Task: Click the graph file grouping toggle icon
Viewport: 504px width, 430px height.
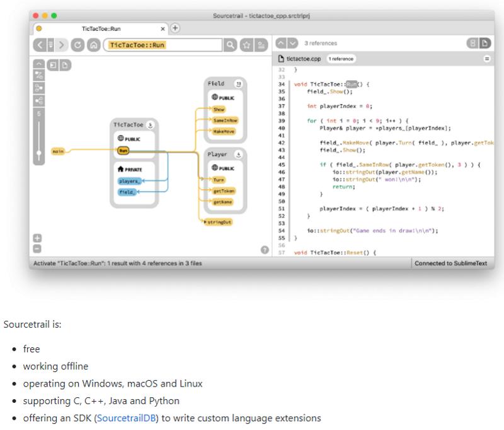Action: pos(65,66)
